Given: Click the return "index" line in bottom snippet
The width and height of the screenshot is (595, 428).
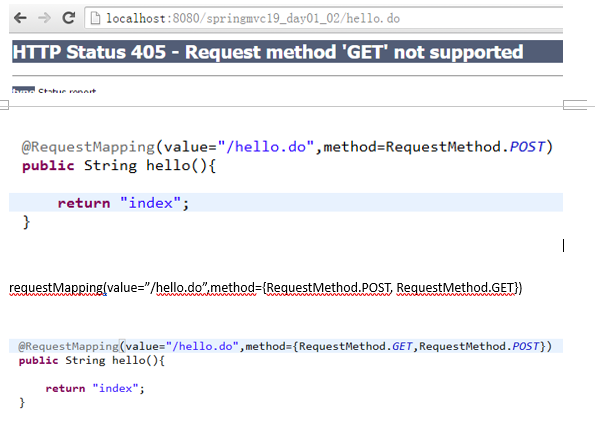Looking at the screenshot, I should pyautogui.click(x=95, y=388).
